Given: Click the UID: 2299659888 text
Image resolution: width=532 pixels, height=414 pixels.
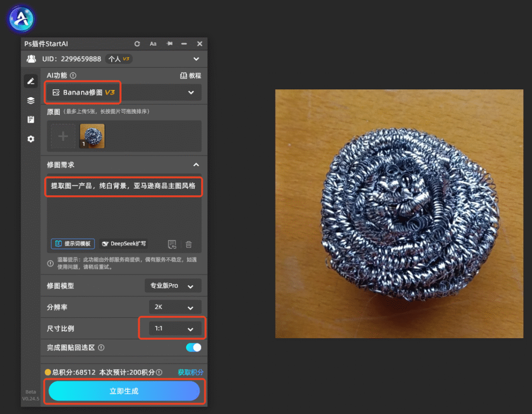Looking at the screenshot, I should pos(72,59).
